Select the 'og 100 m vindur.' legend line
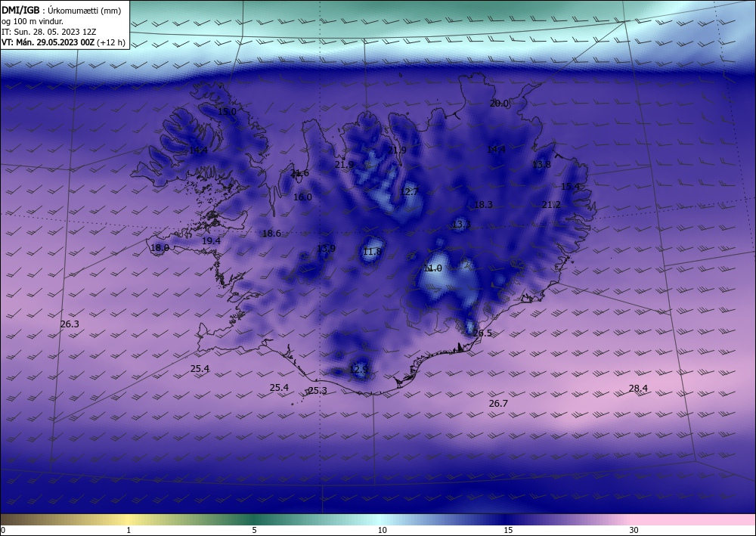756x536 pixels. tap(33, 21)
